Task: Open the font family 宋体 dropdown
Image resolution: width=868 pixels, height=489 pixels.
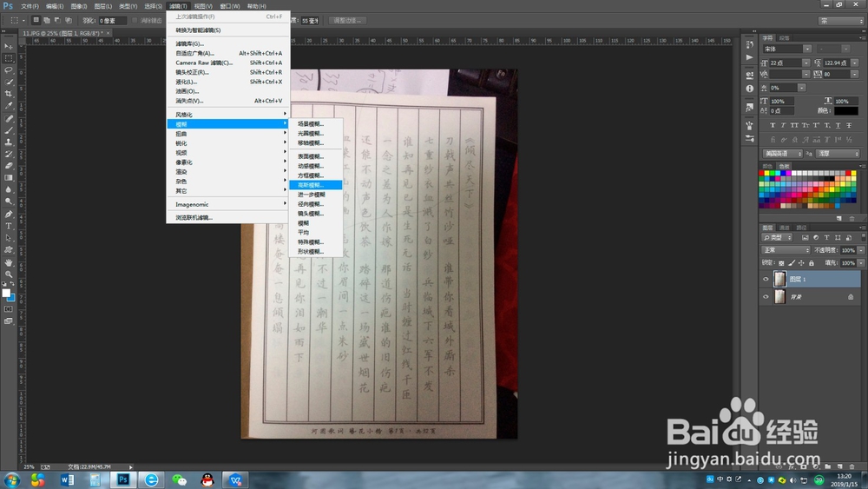Action: click(807, 49)
